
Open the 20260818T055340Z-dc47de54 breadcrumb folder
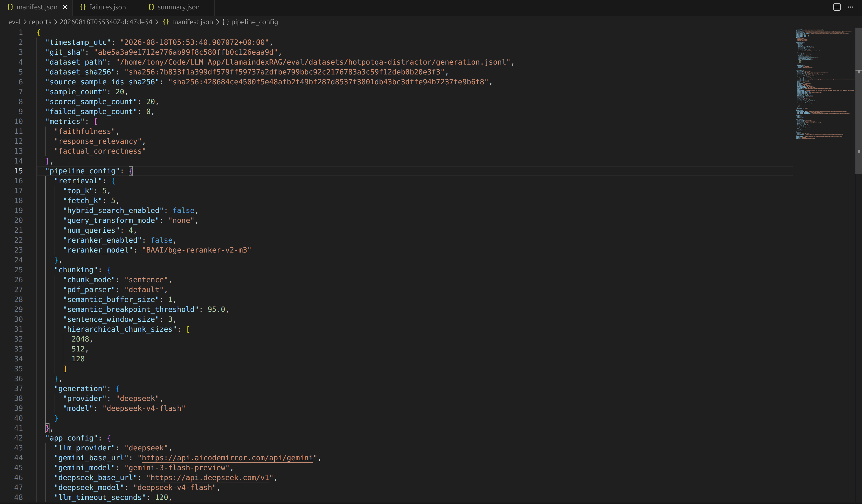click(x=106, y=22)
